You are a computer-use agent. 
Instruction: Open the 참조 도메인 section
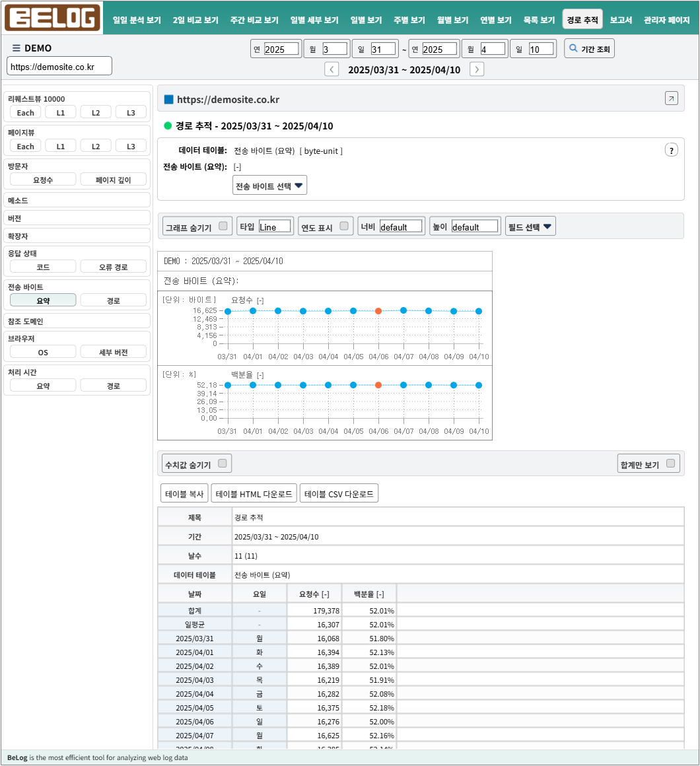pyautogui.click(x=77, y=321)
